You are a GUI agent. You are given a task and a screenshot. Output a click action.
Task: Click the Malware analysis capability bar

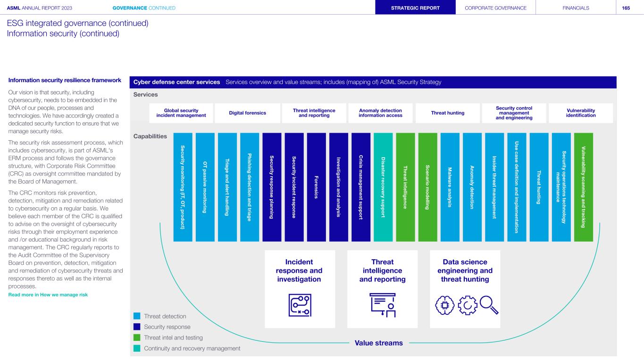point(450,187)
